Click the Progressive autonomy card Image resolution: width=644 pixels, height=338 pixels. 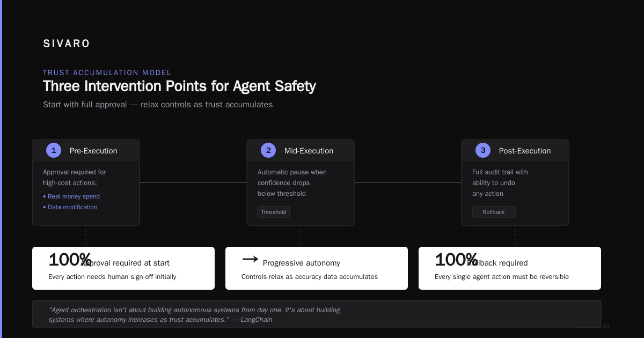pos(317,268)
